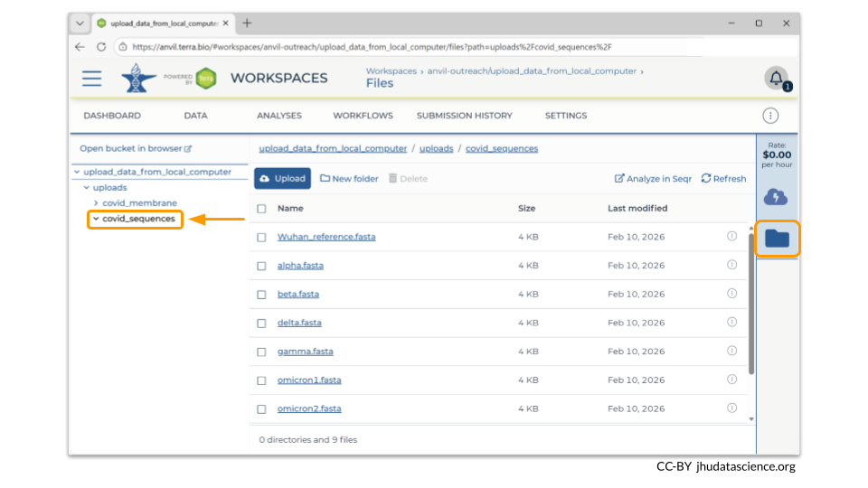This screenshot has width=868, height=488.
Task: Show info for omicron1.fasta
Action: click(731, 380)
